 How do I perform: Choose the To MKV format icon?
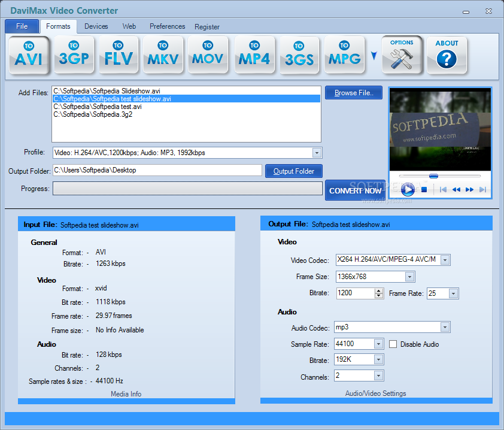coord(163,55)
